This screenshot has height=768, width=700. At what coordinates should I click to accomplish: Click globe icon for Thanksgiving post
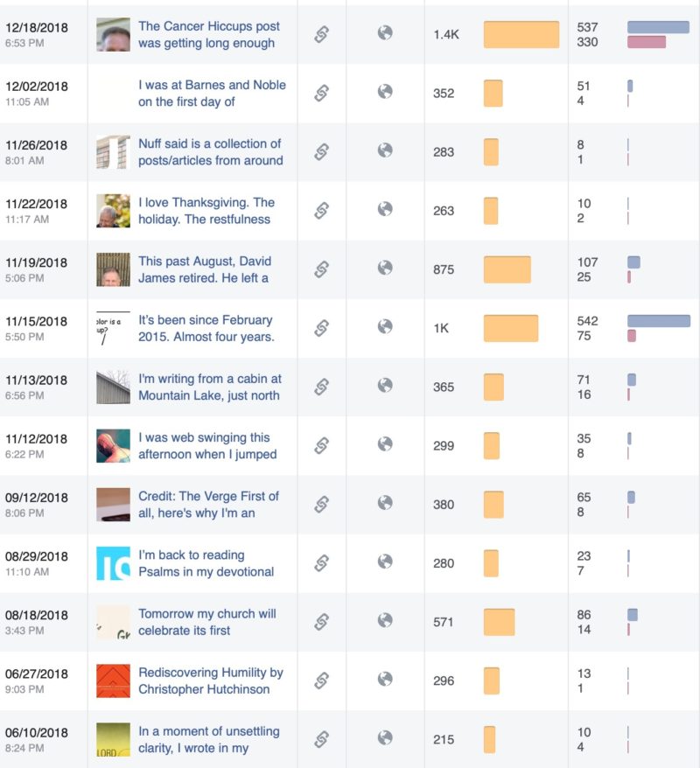click(x=384, y=209)
